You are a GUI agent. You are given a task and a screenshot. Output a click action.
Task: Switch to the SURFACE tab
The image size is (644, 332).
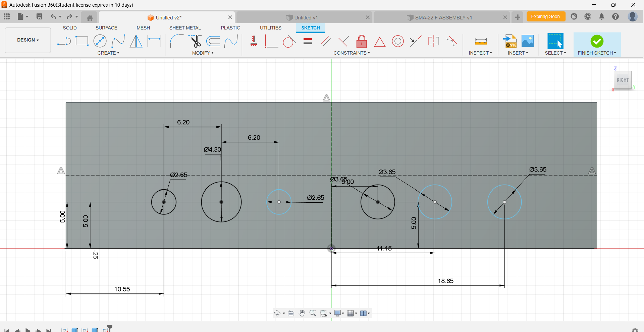point(106,28)
